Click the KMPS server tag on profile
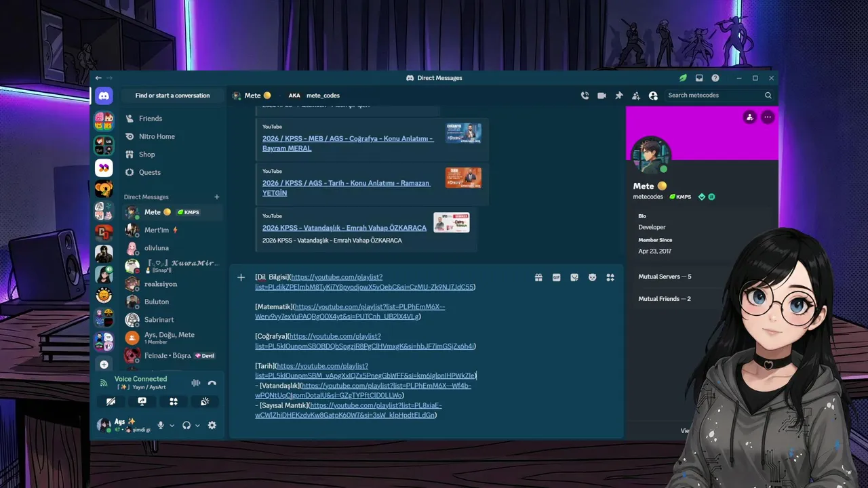Image resolution: width=868 pixels, height=488 pixels. pos(680,197)
